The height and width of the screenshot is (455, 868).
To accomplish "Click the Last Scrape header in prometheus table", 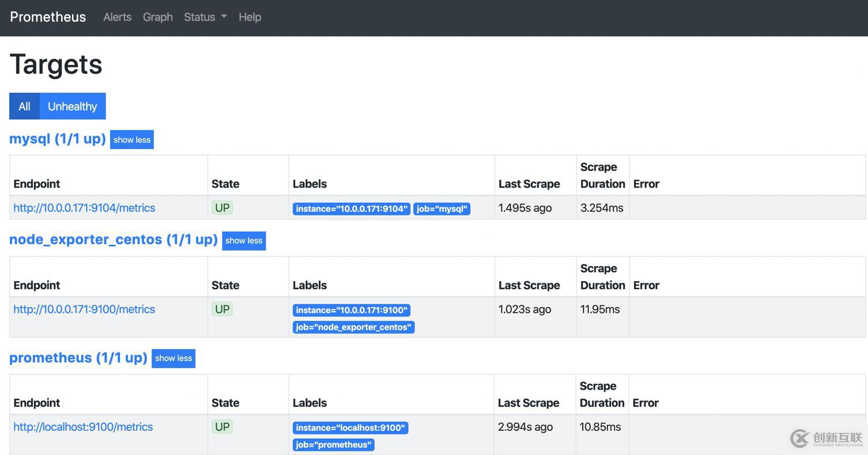I will tap(529, 403).
